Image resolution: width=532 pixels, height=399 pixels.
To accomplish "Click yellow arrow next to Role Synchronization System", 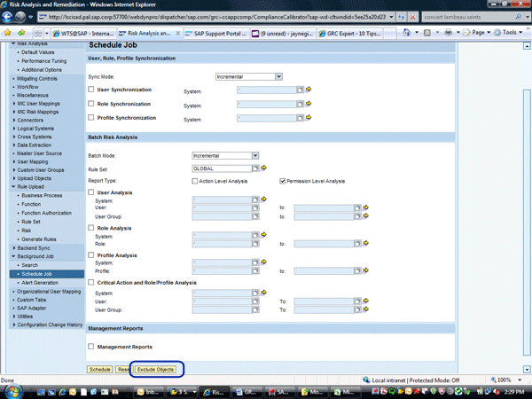I will click(309, 105).
